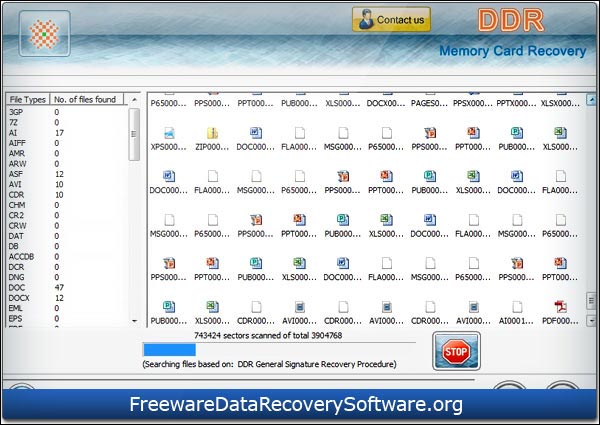
Task: Click the sectors scanned status text
Action: pyautogui.click(x=268, y=335)
